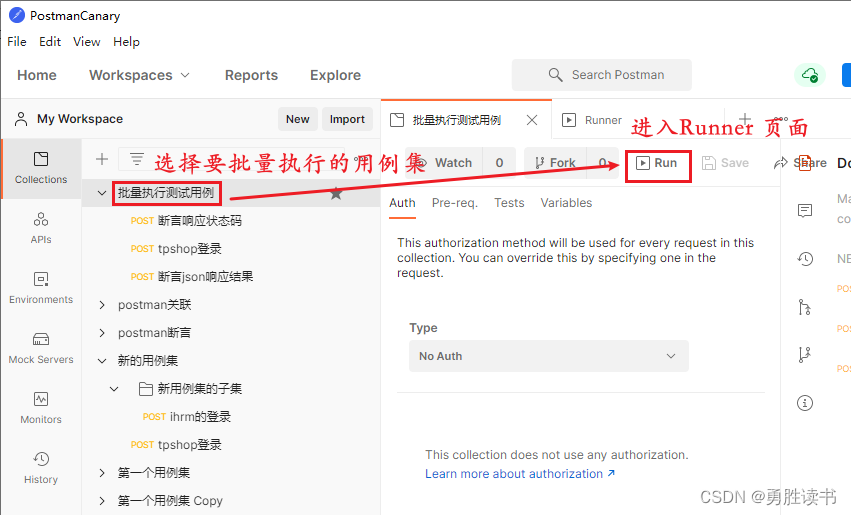851x515 pixels.
Task: Click the cloud sync status icon
Action: pyautogui.click(x=810, y=75)
